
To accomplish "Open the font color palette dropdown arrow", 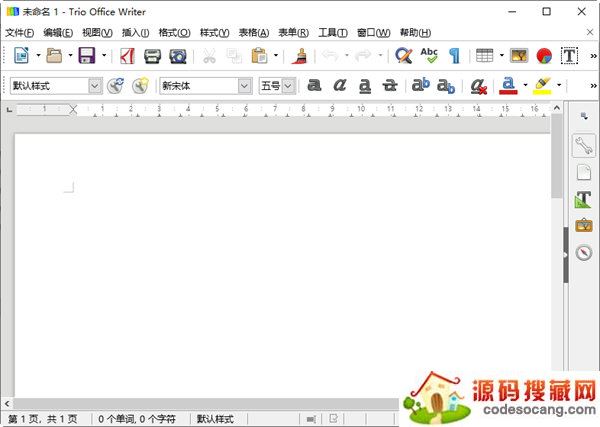I will [525, 85].
